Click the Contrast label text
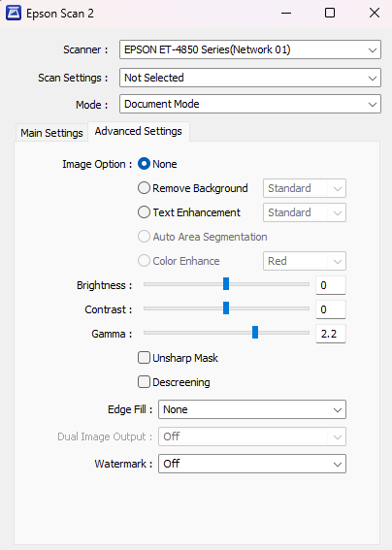Screen dimensions: 392x550 tap(109, 309)
